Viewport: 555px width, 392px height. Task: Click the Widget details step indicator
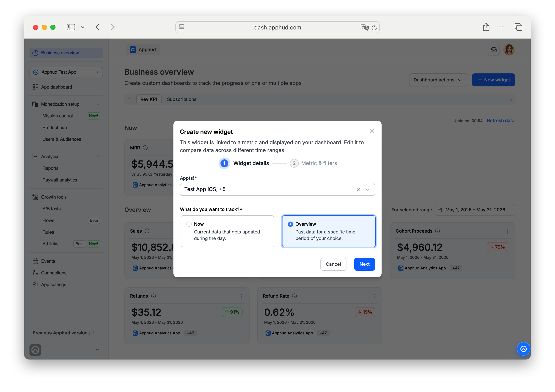tap(244, 163)
